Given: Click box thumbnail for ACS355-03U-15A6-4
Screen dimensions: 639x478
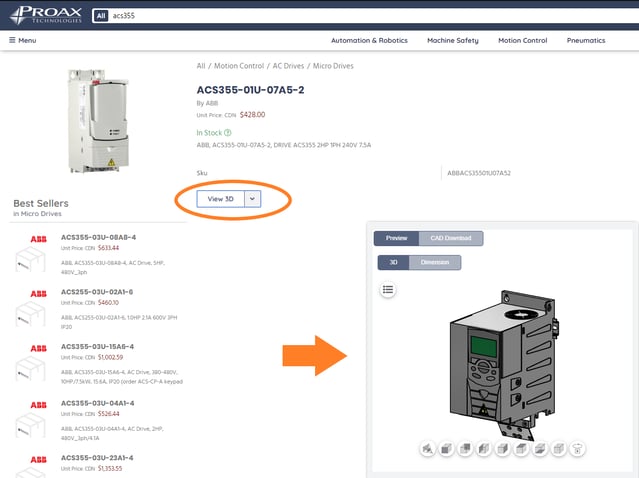Looking at the screenshot, I should click(30, 368).
